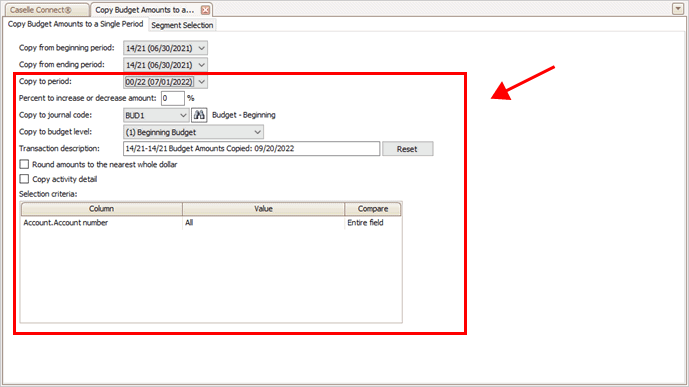
Task: Click the binoculars journal code lookup icon
Action: pos(199,115)
